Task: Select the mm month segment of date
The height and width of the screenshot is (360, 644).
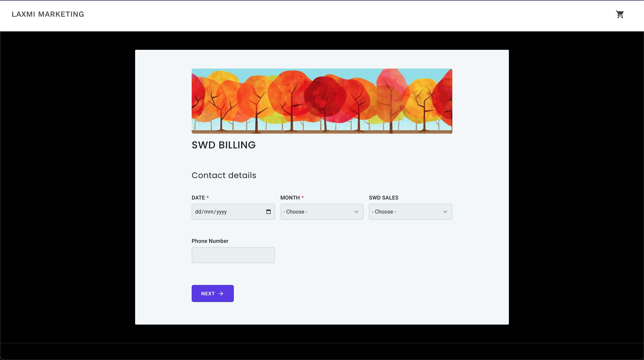Action: click(x=209, y=212)
